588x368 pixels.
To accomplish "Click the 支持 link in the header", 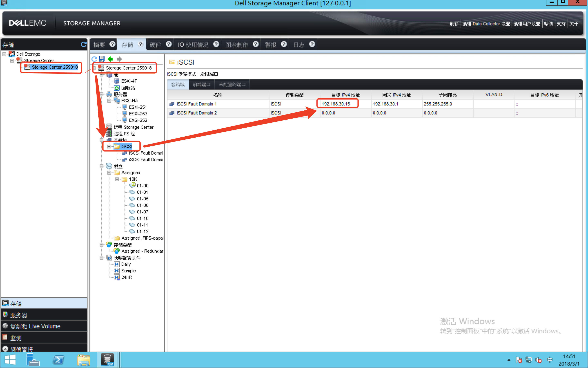I will (561, 24).
